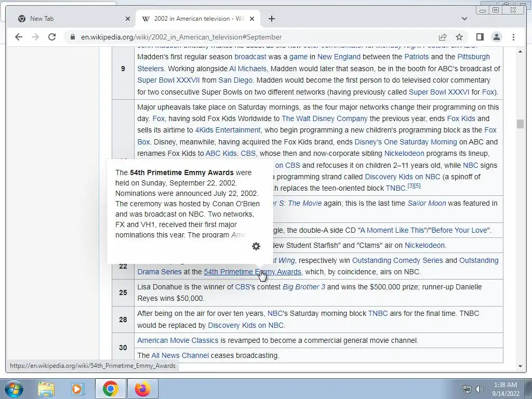The image size is (532, 399).
Task: Click the address bar URL
Action: [181, 37]
